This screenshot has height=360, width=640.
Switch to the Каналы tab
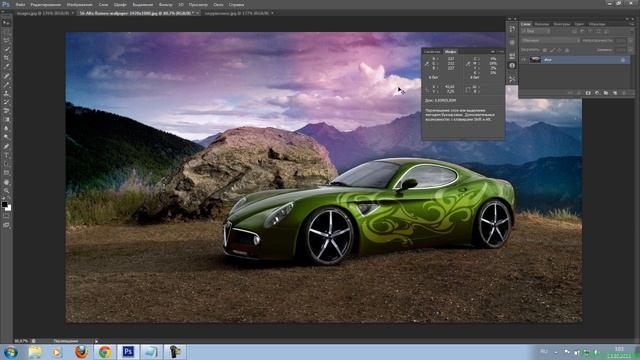click(x=542, y=24)
